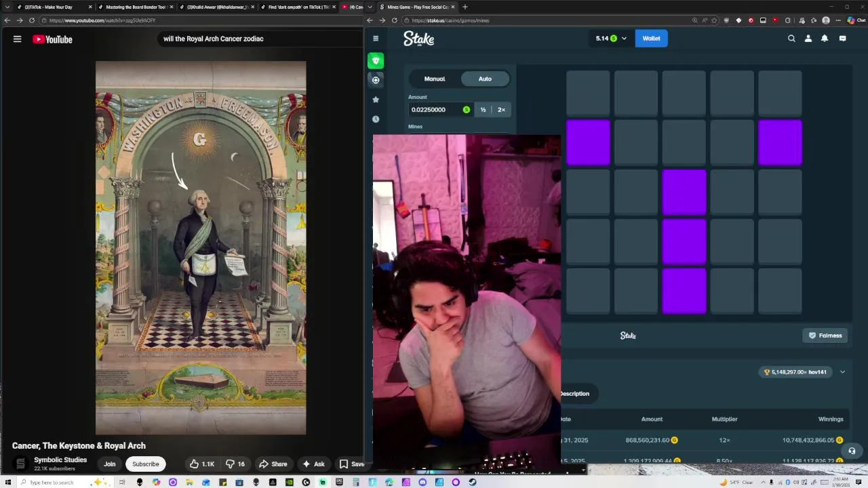Click the Washington Freemason video frame
The image size is (868, 488).
click(x=201, y=248)
